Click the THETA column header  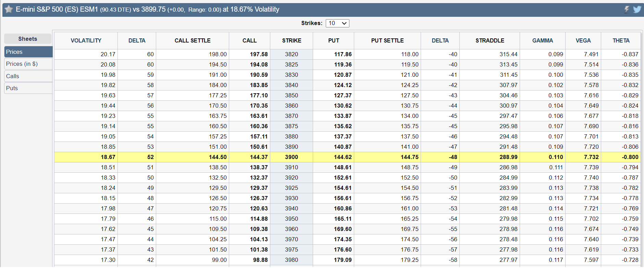tap(621, 40)
